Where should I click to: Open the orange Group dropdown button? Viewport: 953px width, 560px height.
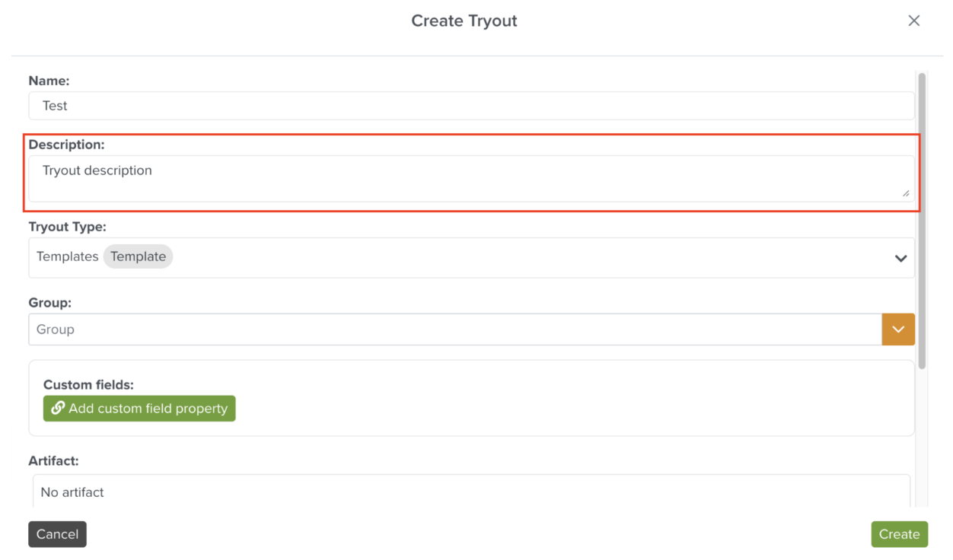tap(898, 329)
